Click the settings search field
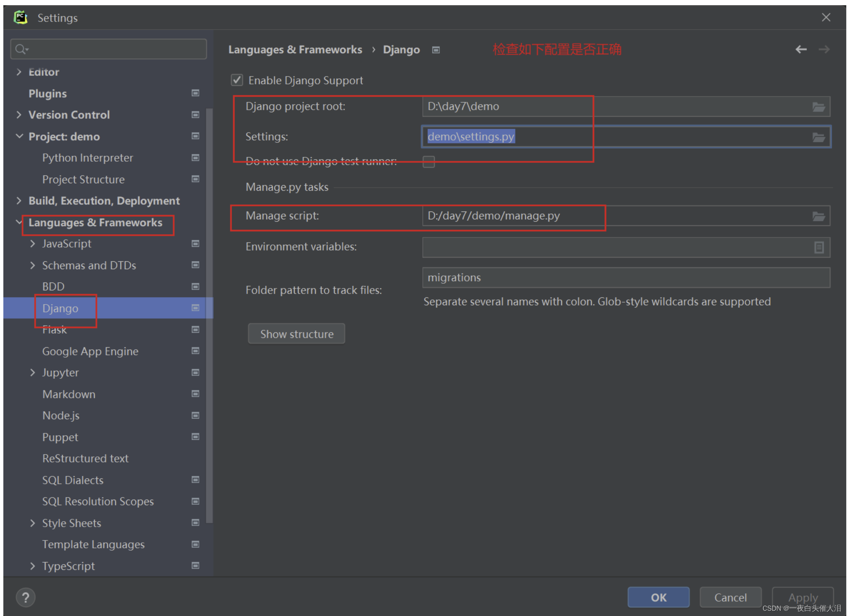847x616 pixels. coord(112,49)
